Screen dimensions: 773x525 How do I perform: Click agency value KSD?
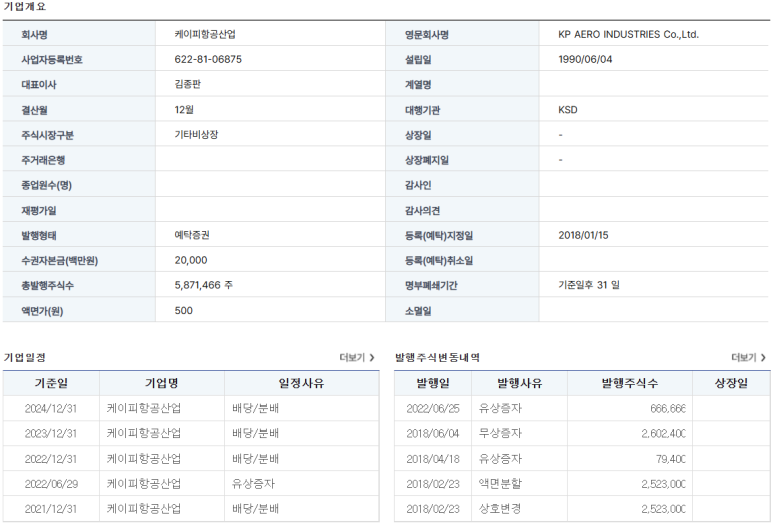568,109
